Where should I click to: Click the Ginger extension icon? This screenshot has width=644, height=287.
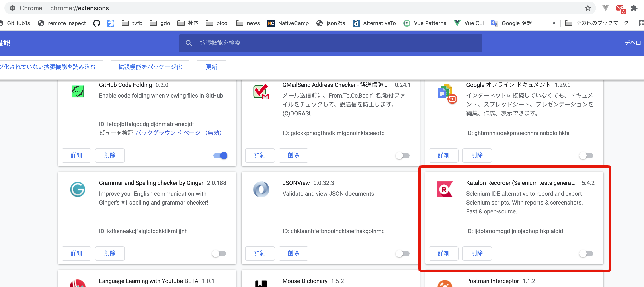pos(78,189)
